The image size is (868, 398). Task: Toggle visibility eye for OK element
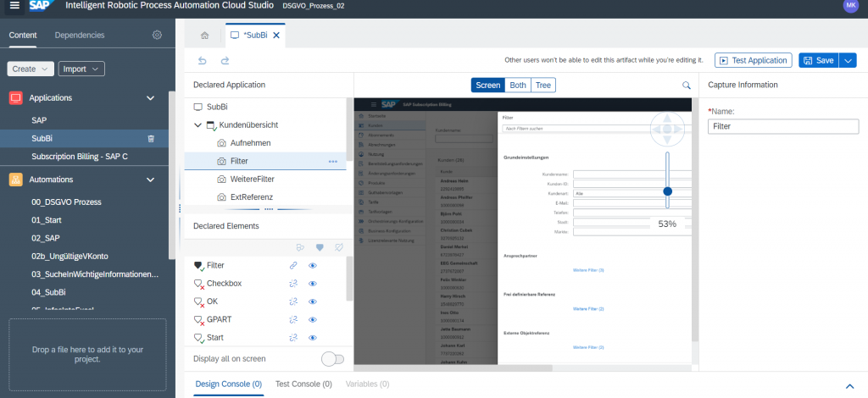313,301
